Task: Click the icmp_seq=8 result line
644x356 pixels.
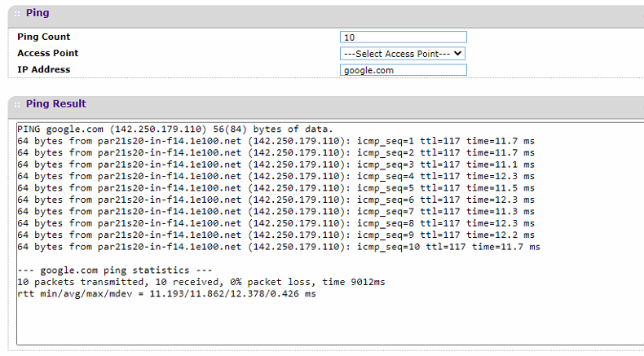Action: [276, 223]
